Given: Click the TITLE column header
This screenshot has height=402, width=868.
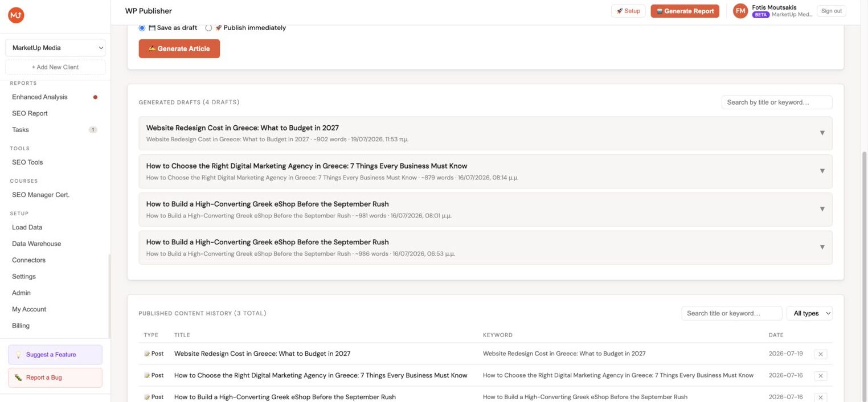Looking at the screenshot, I should (x=182, y=335).
